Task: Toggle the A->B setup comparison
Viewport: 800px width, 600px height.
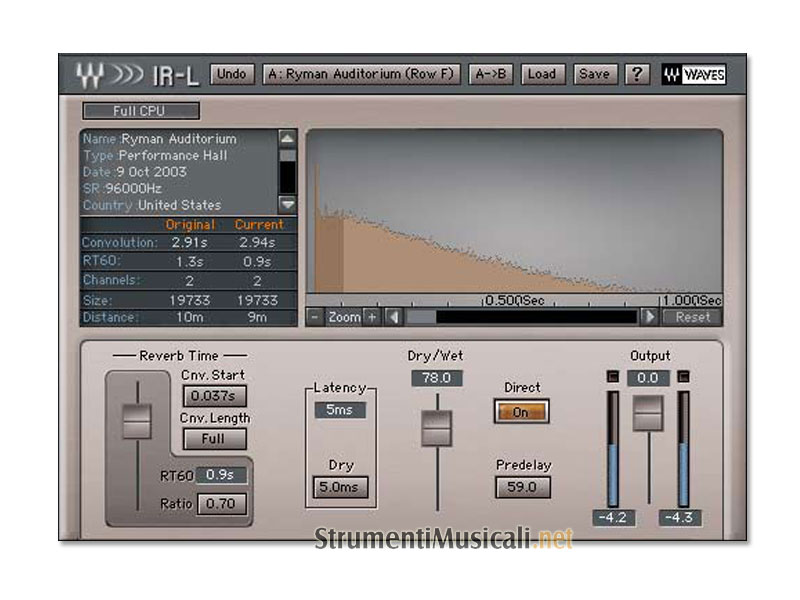Action: [491, 75]
